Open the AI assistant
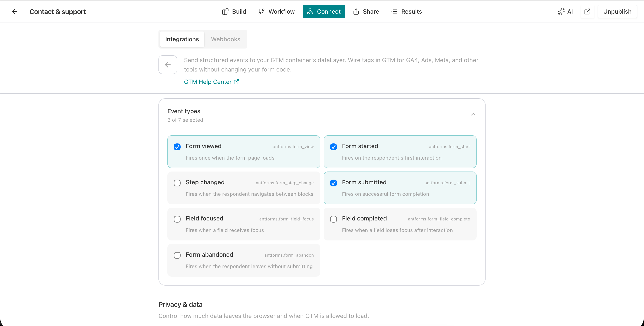644x326 pixels. point(565,11)
